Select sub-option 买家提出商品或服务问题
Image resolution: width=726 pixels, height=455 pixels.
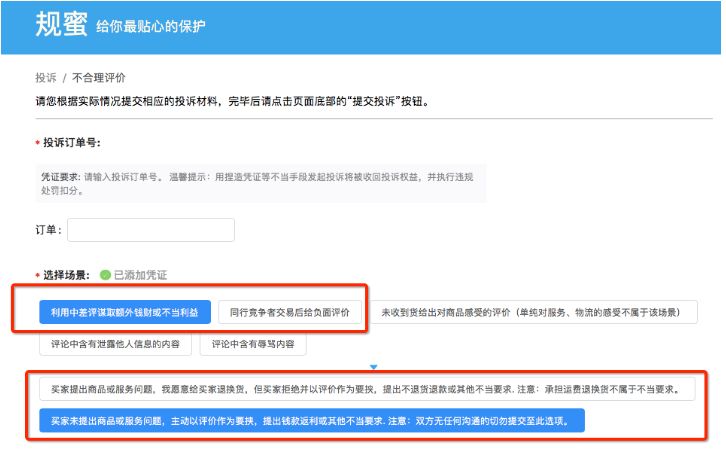pyautogui.click(x=365, y=389)
